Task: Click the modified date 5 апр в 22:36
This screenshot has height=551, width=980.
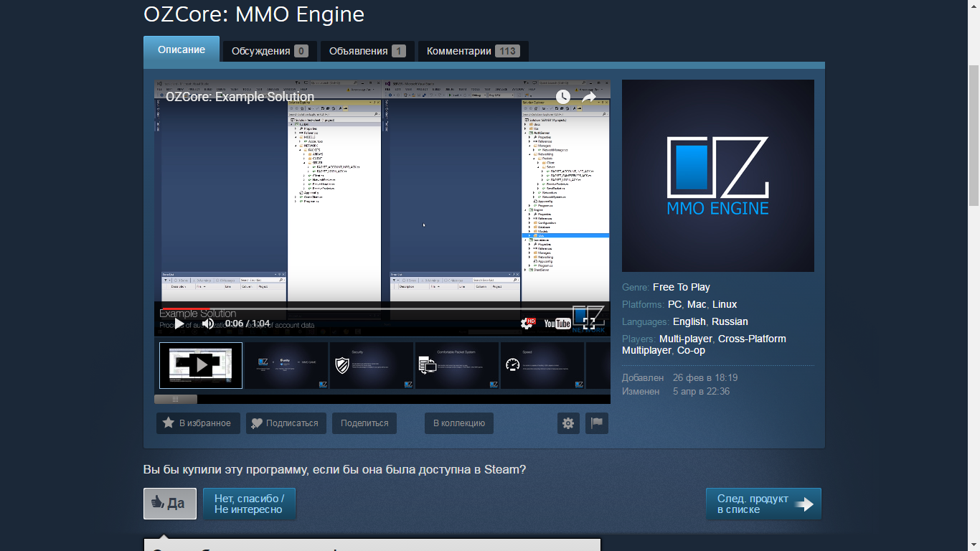Action: (702, 392)
